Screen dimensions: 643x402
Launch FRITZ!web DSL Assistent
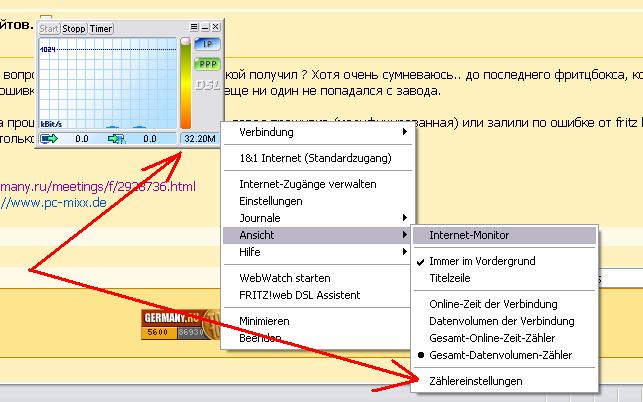pos(317,295)
